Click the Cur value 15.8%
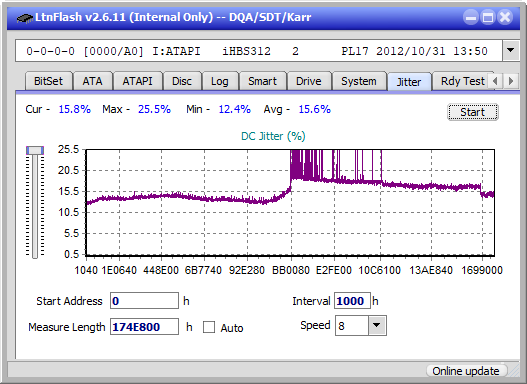The width and height of the screenshot is (527, 384). (x=75, y=110)
